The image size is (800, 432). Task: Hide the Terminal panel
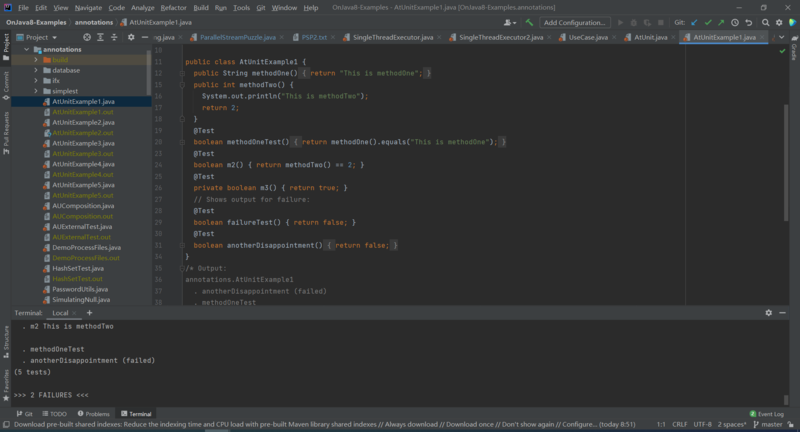pyautogui.click(x=782, y=313)
